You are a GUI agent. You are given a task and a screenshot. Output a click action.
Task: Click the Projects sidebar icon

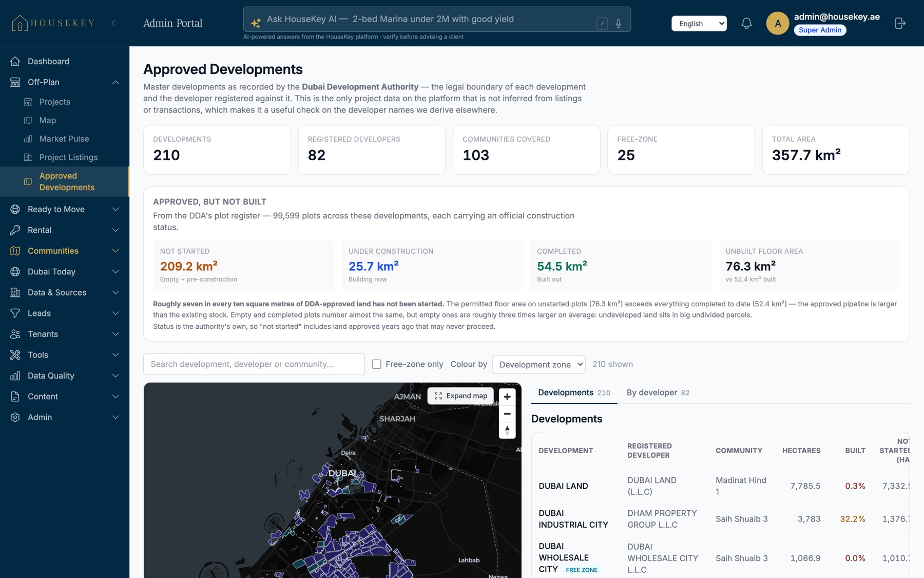tap(28, 102)
